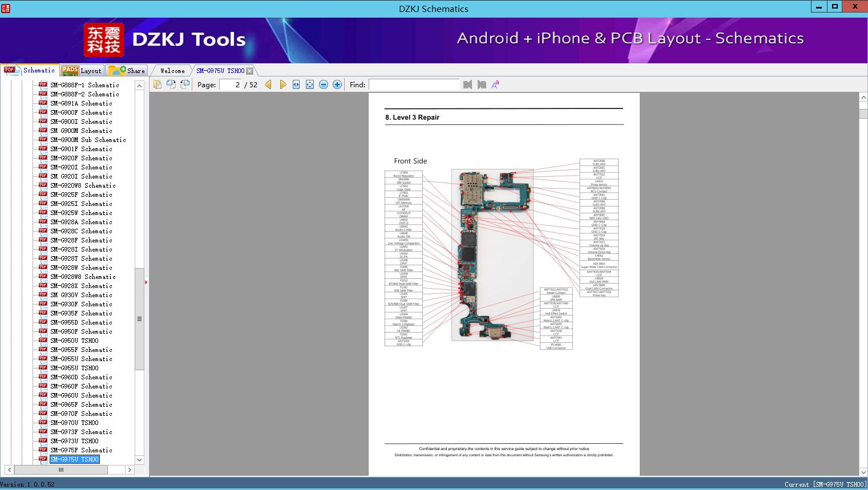868x490 pixels.
Task: Click PDF icon beside SM-G975F Schematic
Action: point(43,449)
